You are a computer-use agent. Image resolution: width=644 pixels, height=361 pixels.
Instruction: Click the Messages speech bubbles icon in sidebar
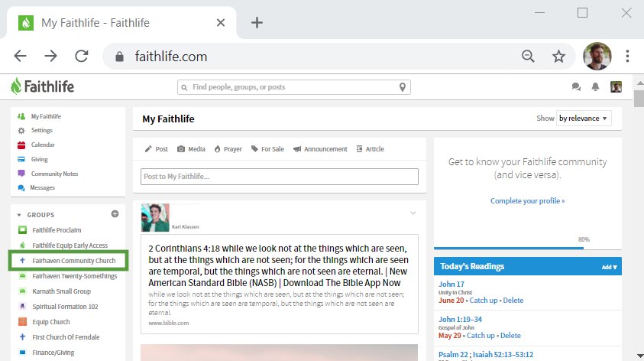(x=21, y=188)
